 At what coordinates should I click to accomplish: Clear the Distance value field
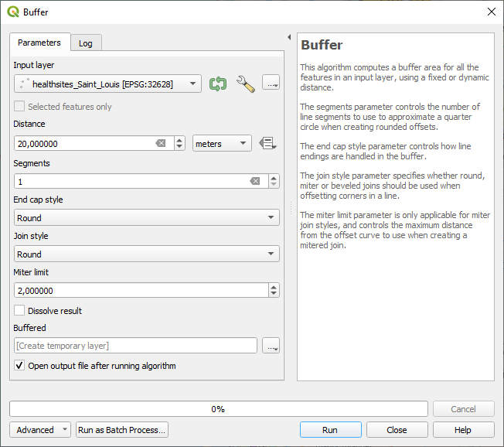161,143
